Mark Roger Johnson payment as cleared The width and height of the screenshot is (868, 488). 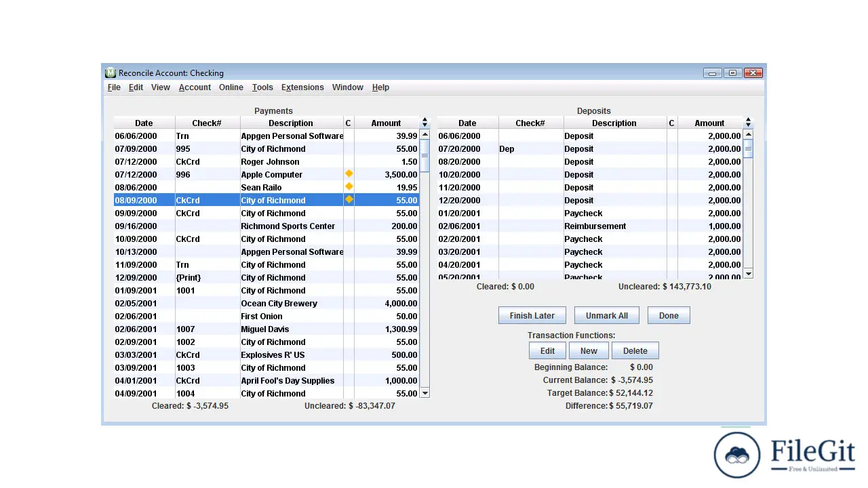click(349, 161)
